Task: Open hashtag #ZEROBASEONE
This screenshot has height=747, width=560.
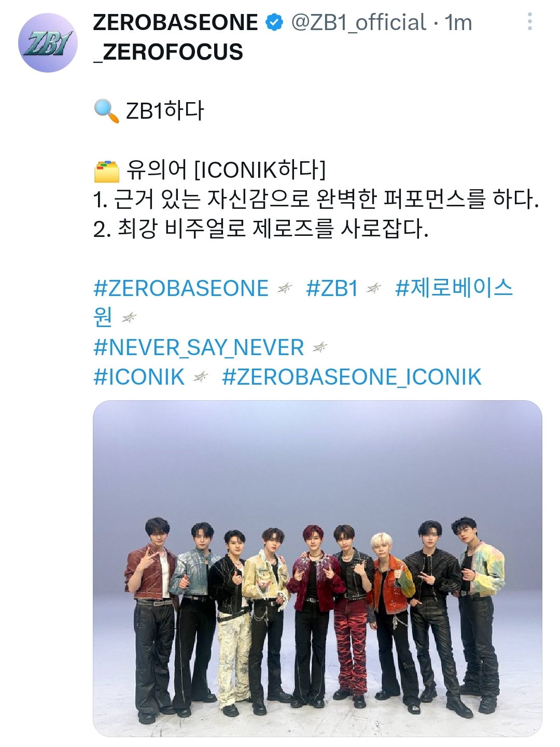Action: pyautogui.click(x=181, y=288)
